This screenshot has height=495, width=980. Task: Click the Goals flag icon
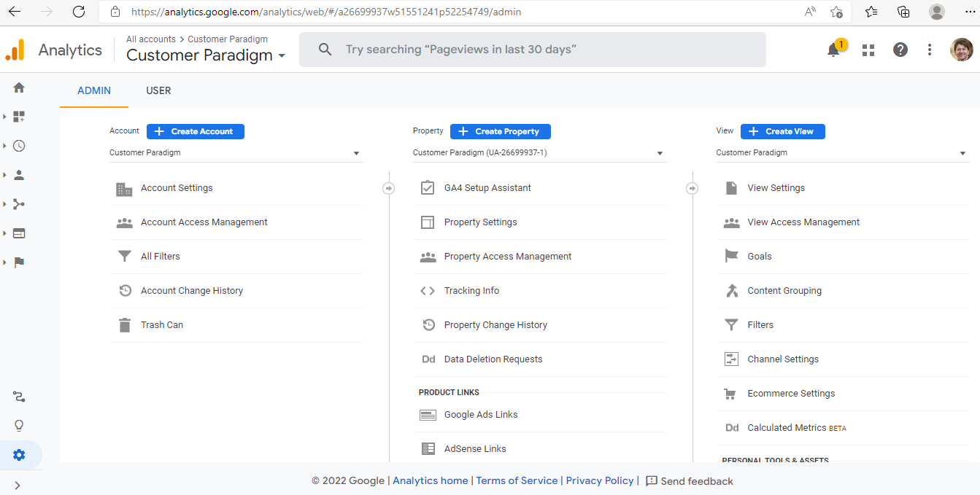pos(732,257)
